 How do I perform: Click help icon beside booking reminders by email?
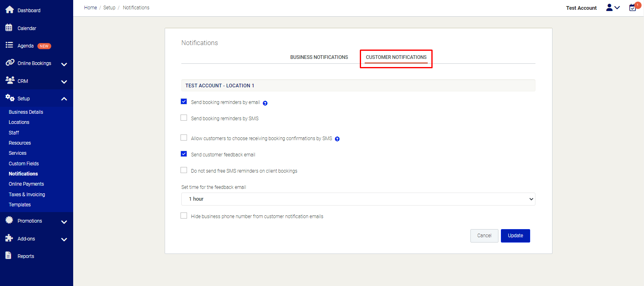click(x=265, y=103)
